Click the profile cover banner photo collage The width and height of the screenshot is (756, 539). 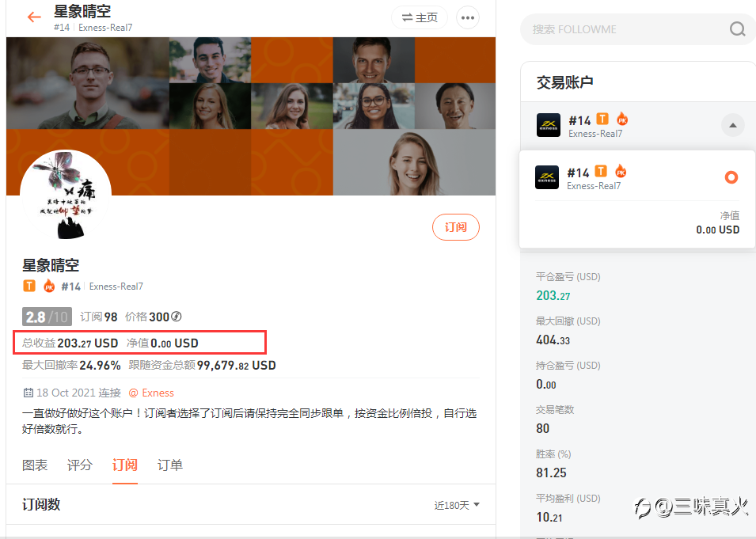251,116
